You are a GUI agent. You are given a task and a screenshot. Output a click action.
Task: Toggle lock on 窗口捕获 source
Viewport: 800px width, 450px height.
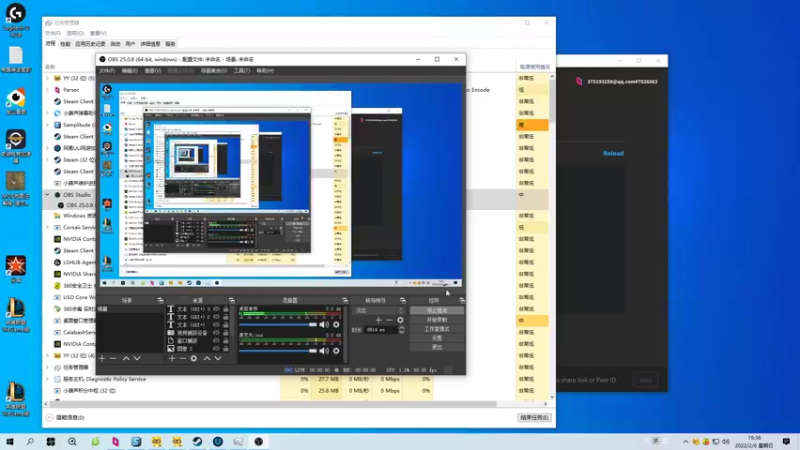point(226,340)
